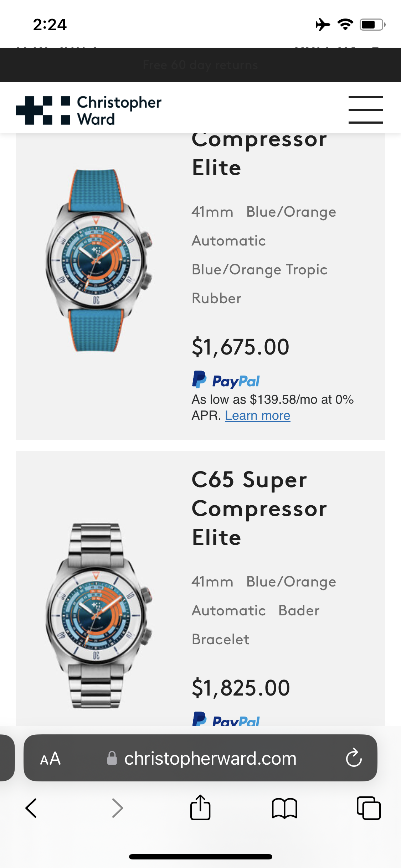
Task: Reload the page in Safari
Action: click(354, 758)
